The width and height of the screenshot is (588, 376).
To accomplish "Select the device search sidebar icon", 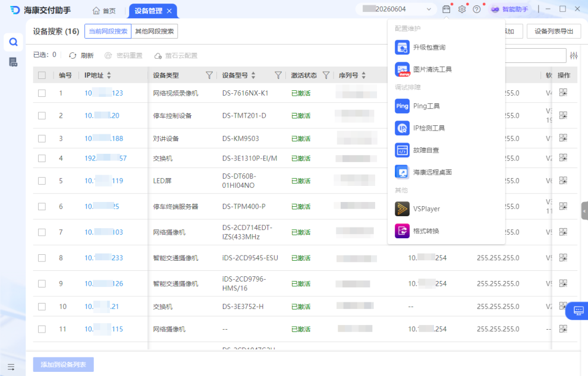I will pos(13,42).
